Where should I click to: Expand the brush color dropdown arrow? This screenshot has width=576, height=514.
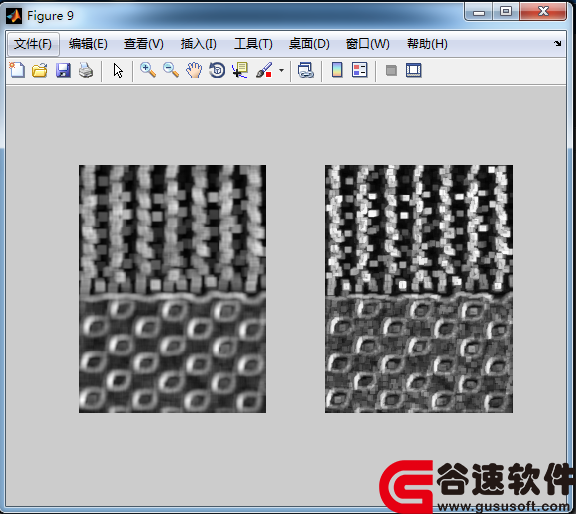(281, 70)
